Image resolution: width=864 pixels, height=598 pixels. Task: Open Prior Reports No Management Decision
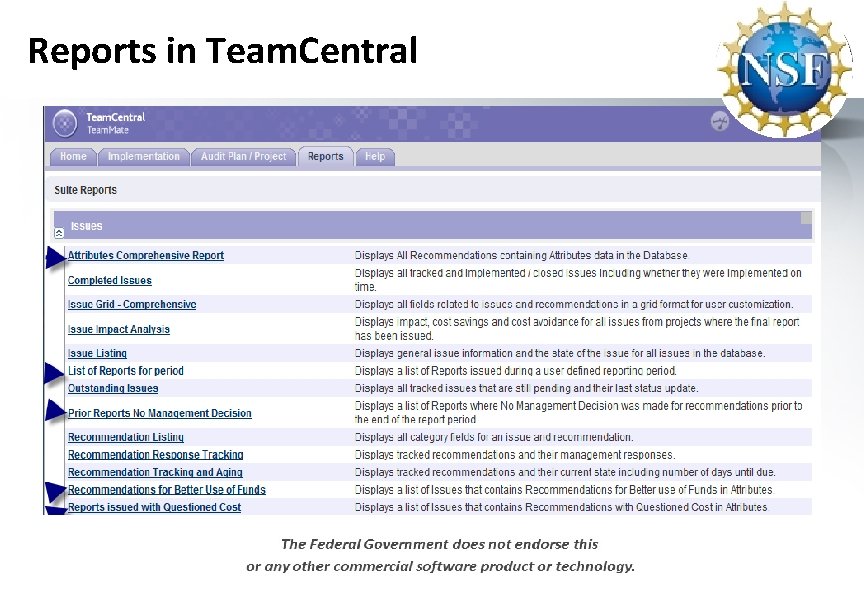pyautogui.click(x=159, y=413)
